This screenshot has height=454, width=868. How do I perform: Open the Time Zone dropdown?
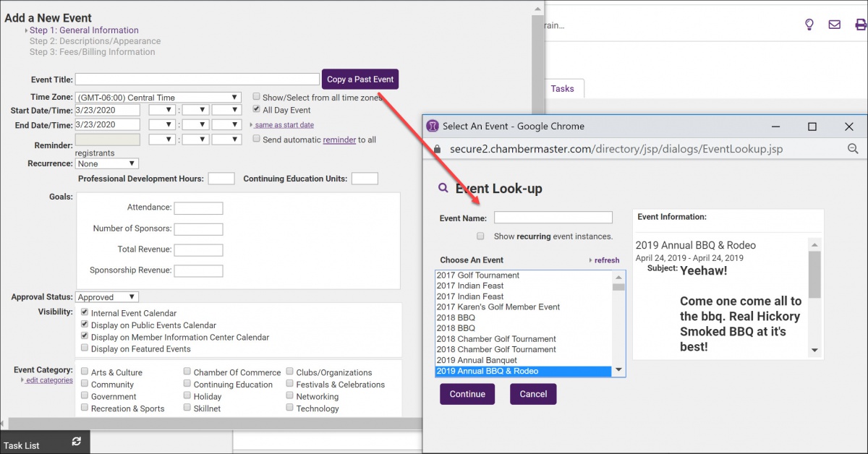[158, 98]
